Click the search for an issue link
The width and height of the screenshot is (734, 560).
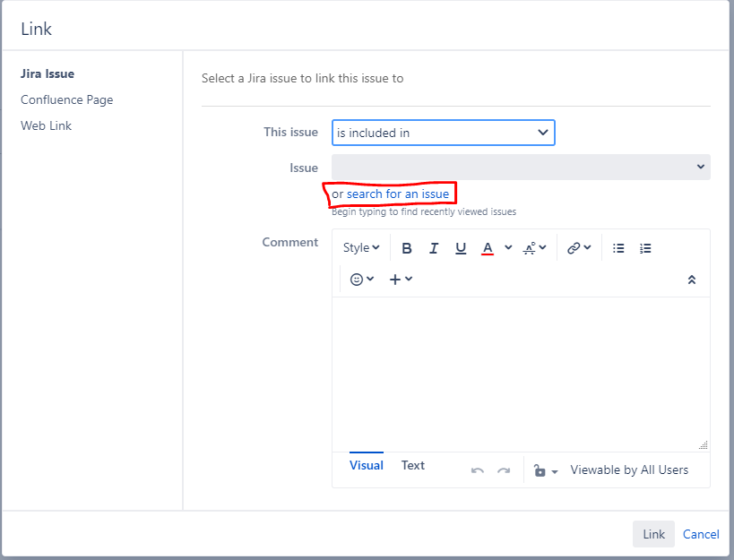[398, 194]
